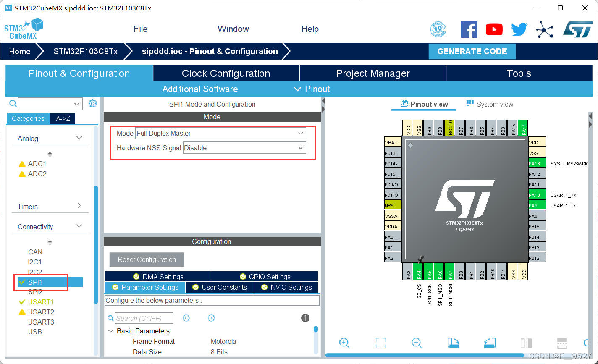Click the fit-to-screen frame icon
The height and width of the screenshot is (364, 598).
click(381, 343)
